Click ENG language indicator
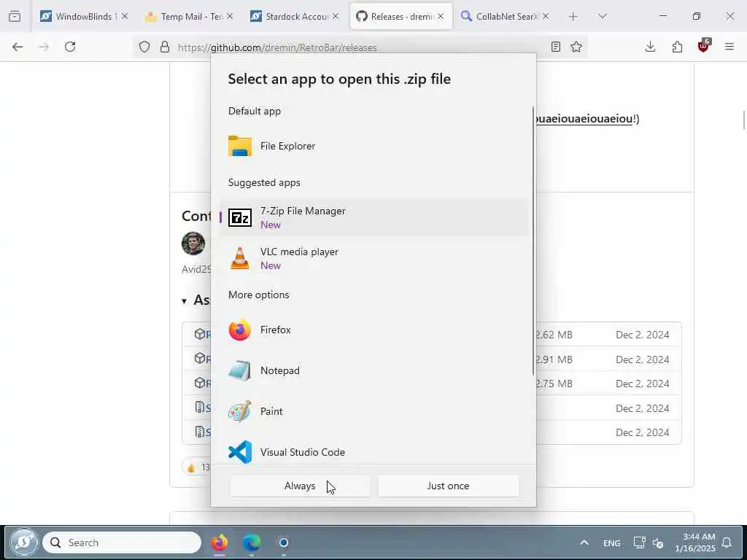The height and width of the screenshot is (560, 747). [x=612, y=542]
